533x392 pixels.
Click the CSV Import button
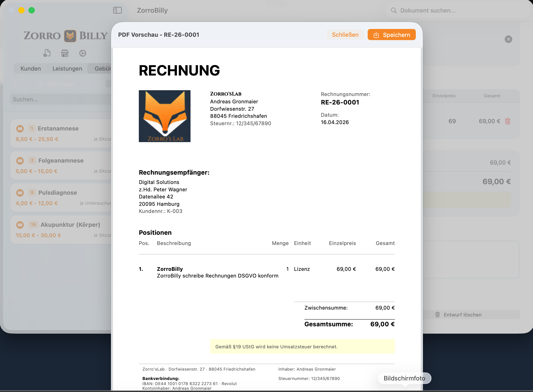click(57, 84)
